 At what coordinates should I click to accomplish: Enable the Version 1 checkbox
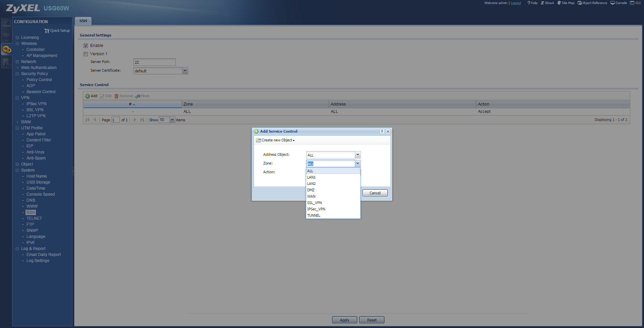86,54
